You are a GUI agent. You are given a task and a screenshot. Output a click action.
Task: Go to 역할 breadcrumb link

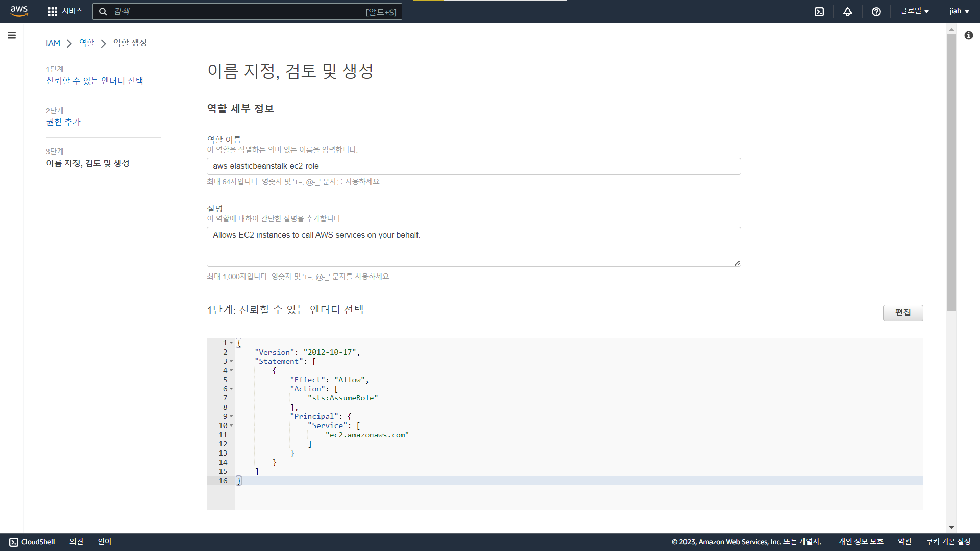87,43
